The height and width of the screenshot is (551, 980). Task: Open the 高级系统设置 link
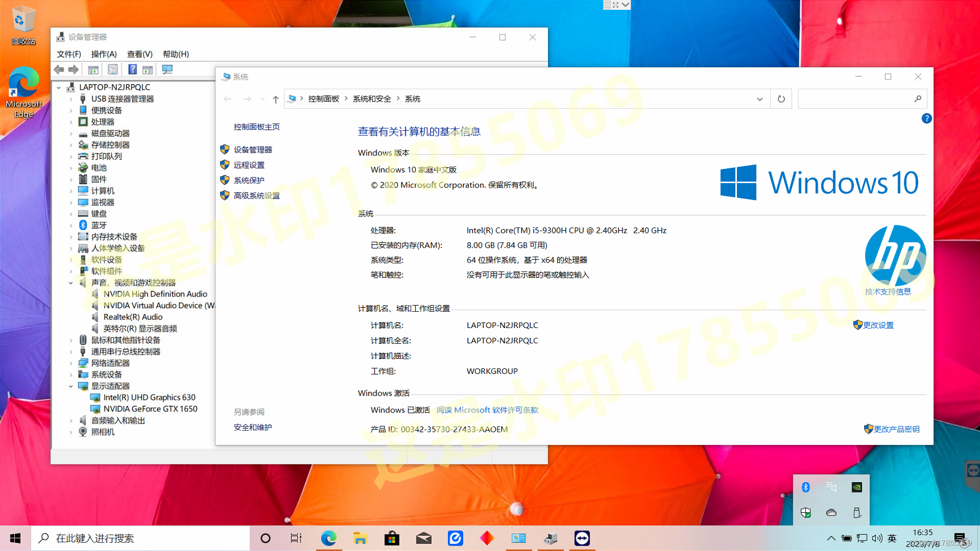pyautogui.click(x=257, y=196)
